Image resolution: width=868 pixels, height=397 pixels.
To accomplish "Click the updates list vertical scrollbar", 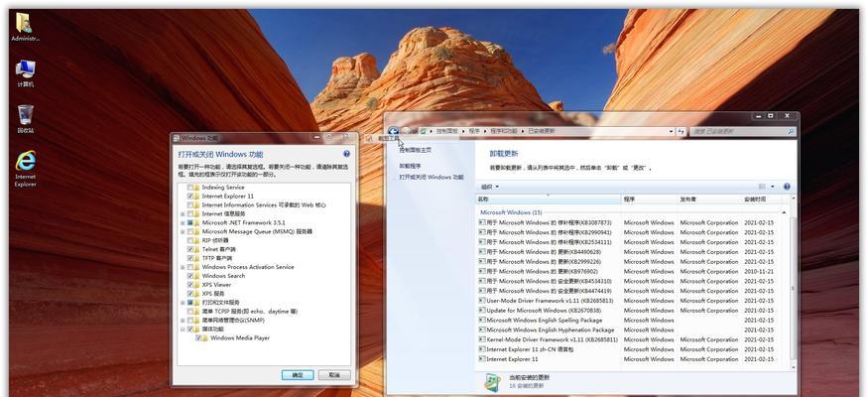I will 793,283.
